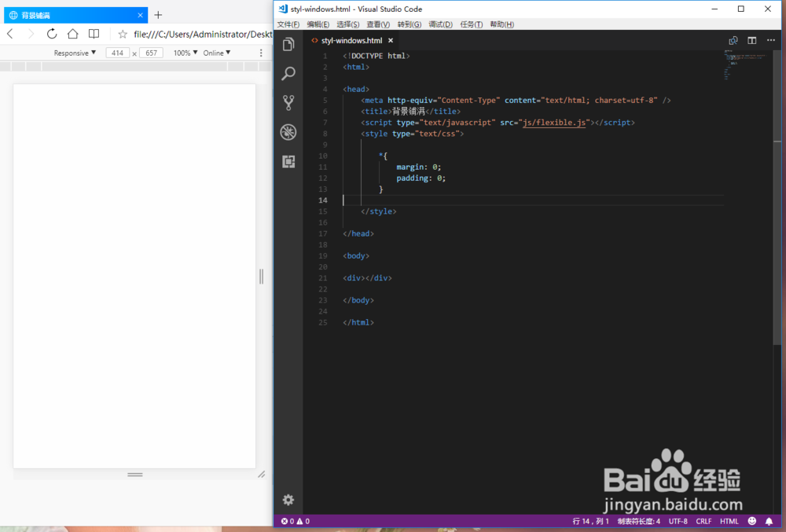Open the 100% zoom dropdown
786x532 pixels.
(x=185, y=53)
